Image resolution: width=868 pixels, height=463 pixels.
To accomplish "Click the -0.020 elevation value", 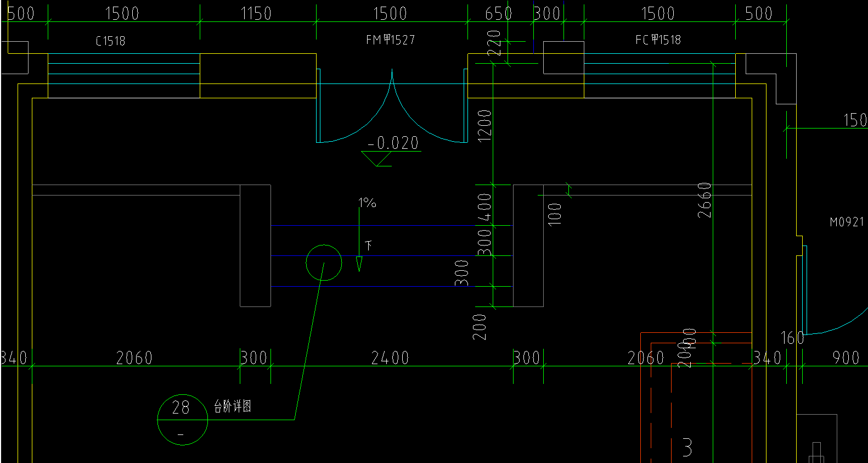I will 393,143.
